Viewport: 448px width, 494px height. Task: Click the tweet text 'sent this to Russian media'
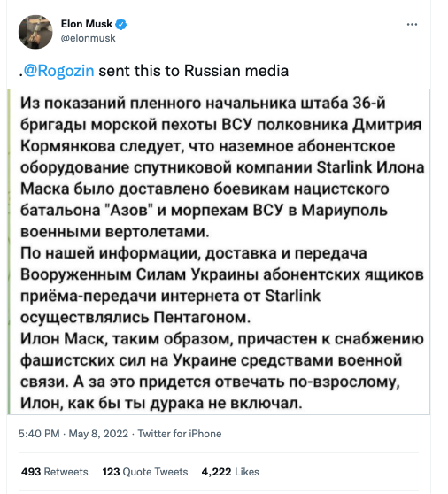tap(193, 71)
